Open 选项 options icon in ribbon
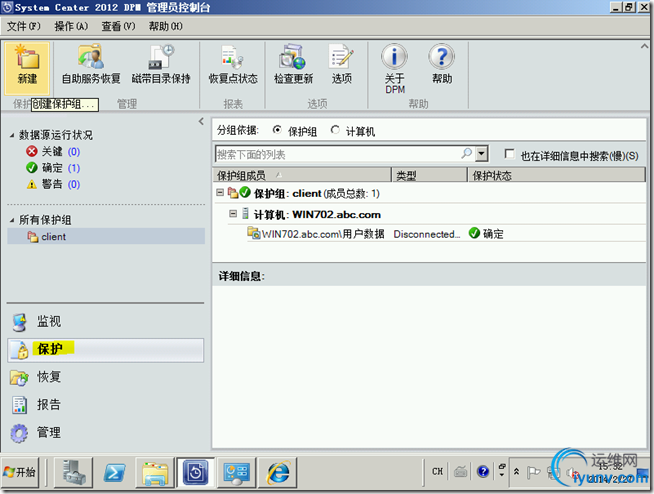 (342, 65)
